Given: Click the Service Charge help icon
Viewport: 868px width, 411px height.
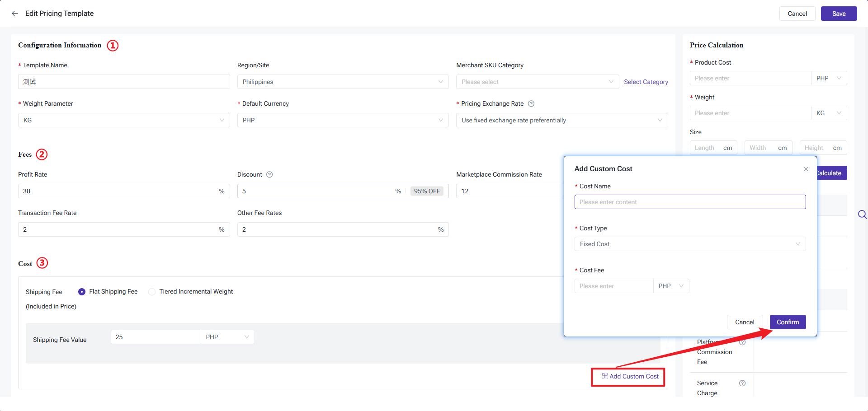Looking at the screenshot, I should pyautogui.click(x=742, y=383).
